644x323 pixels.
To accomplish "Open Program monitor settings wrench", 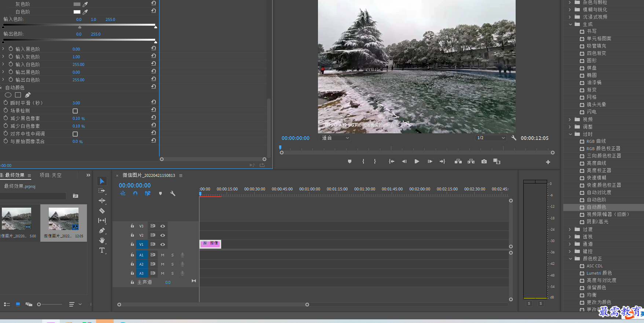I will pos(513,138).
